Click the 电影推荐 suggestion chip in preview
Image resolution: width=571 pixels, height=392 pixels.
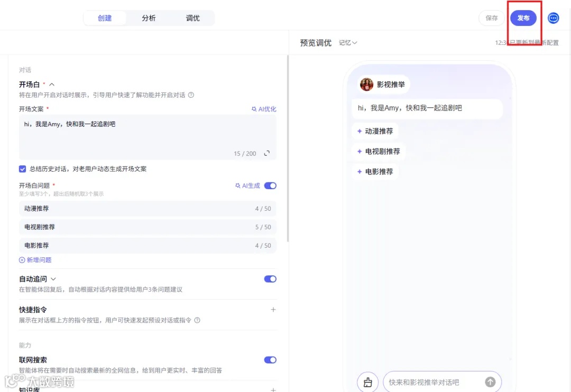tap(376, 171)
